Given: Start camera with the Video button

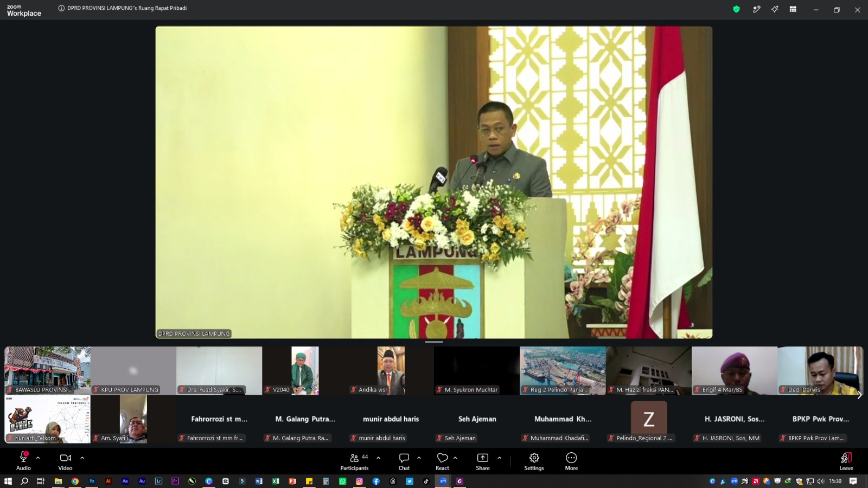Looking at the screenshot, I should pyautogui.click(x=65, y=461).
